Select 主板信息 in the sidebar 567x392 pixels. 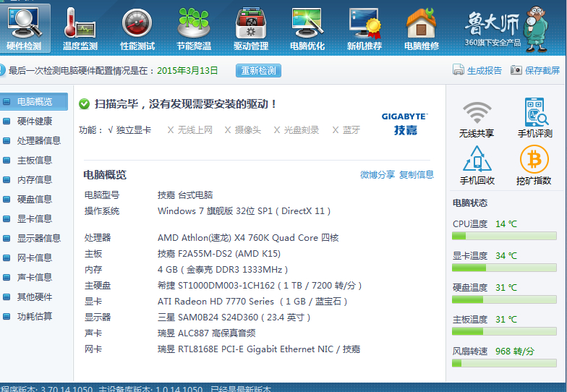click(34, 161)
